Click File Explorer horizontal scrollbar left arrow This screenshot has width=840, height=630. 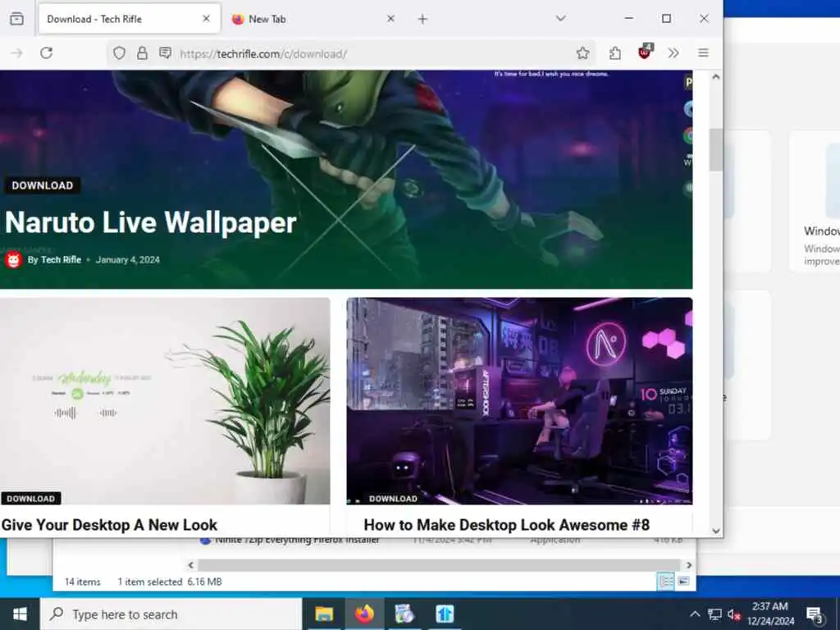point(190,565)
